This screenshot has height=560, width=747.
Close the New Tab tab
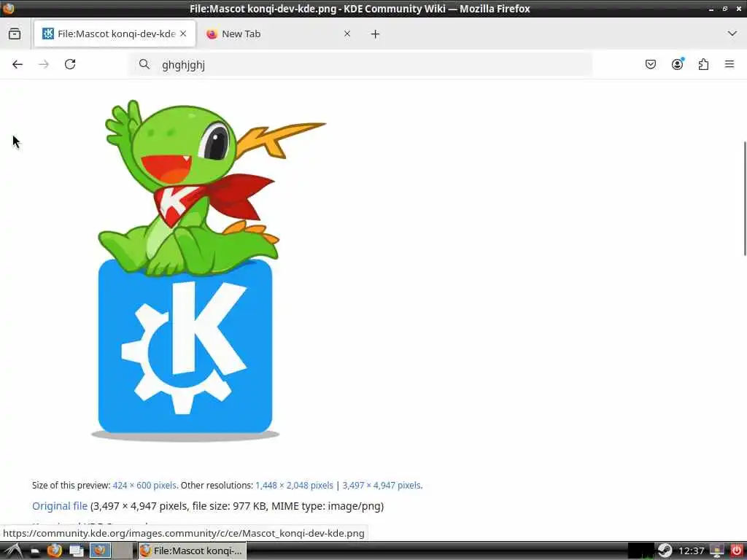click(x=347, y=34)
